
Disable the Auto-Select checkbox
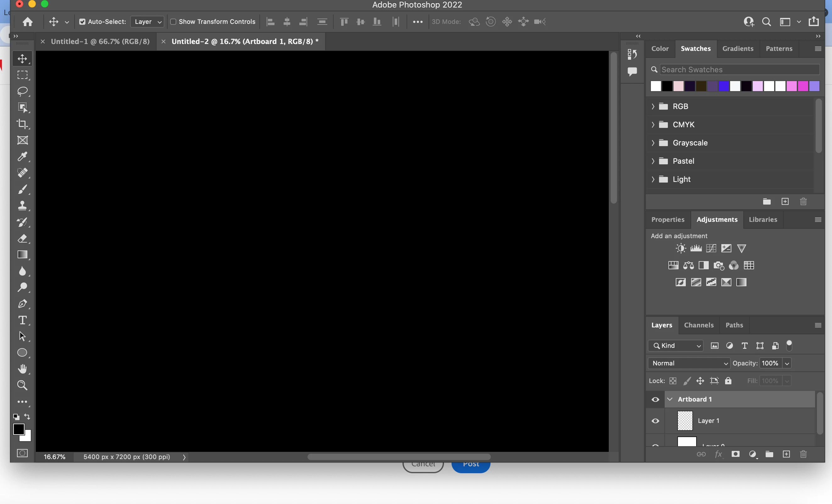click(82, 22)
